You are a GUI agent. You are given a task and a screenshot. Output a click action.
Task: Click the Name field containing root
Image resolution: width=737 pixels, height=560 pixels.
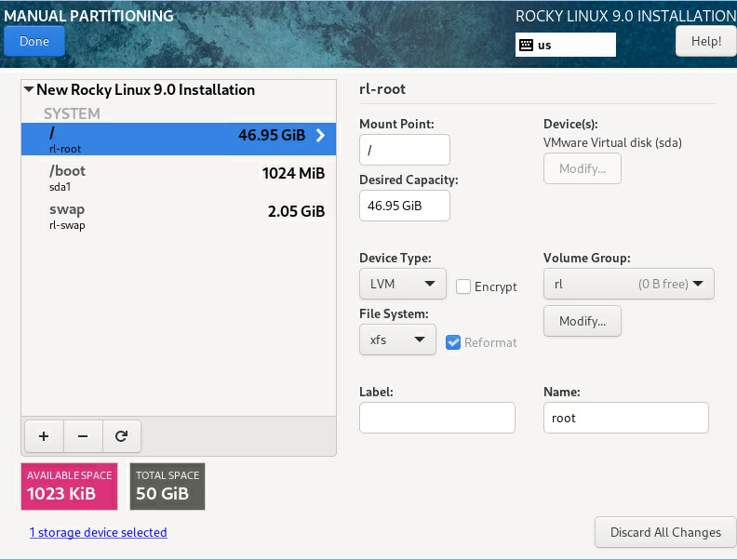(625, 418)
